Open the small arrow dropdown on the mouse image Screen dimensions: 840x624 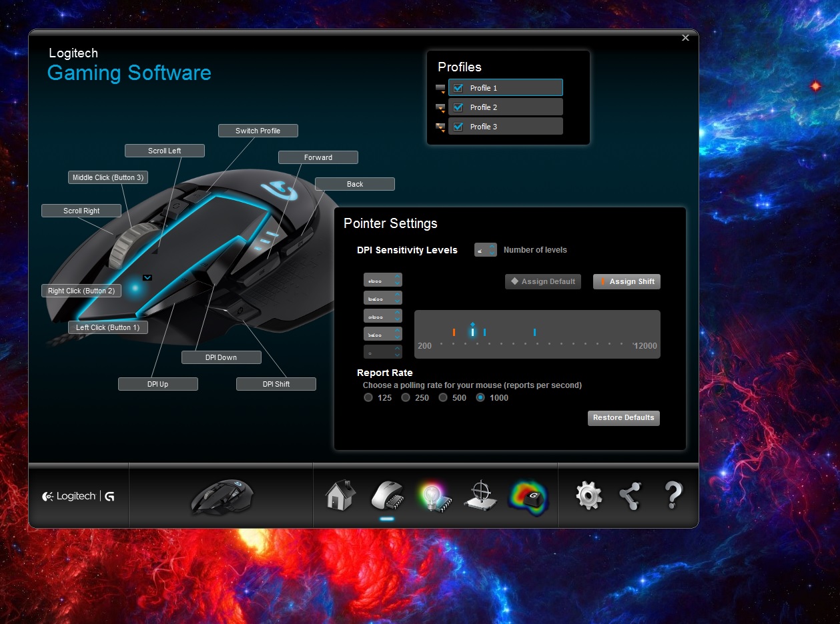pos(147,277)
